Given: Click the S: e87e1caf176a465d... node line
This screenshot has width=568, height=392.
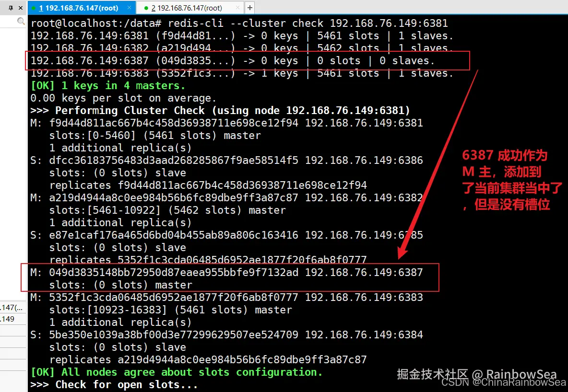Looking at the screenshot, I should (x=227, y=235).
